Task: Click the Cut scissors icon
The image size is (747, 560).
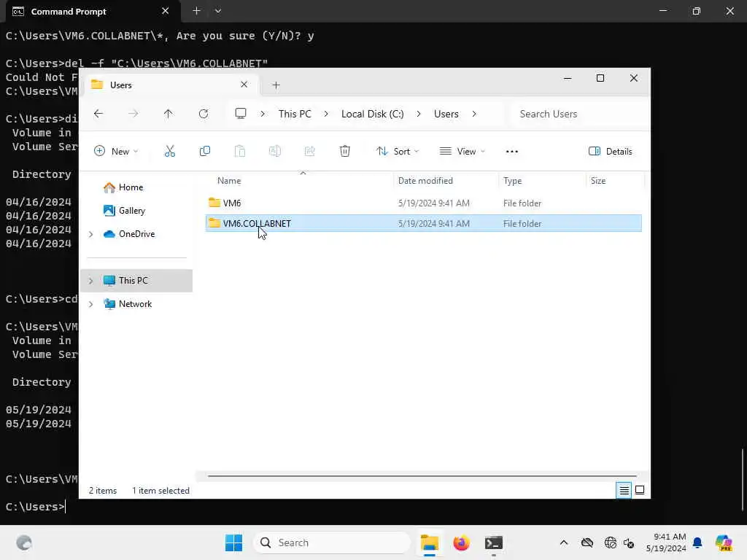Action: pyautogui.click(x=169, y=152)
